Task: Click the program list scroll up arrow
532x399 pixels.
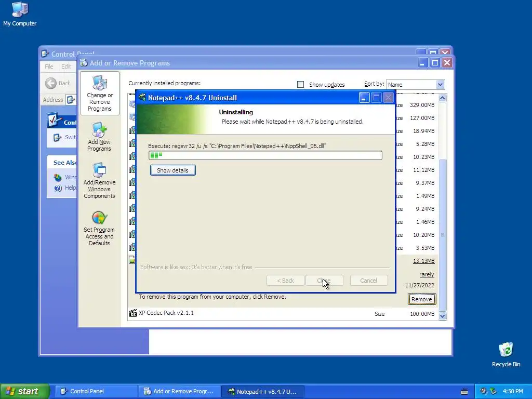Action: pyautogui.click(x=442, y=98)
